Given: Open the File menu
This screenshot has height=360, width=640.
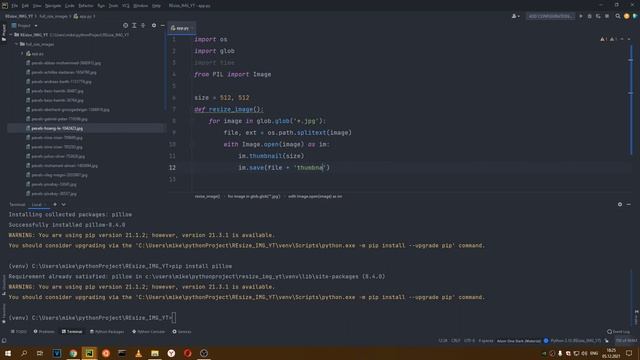Looking at the screenshot, I should click(15, 6).
